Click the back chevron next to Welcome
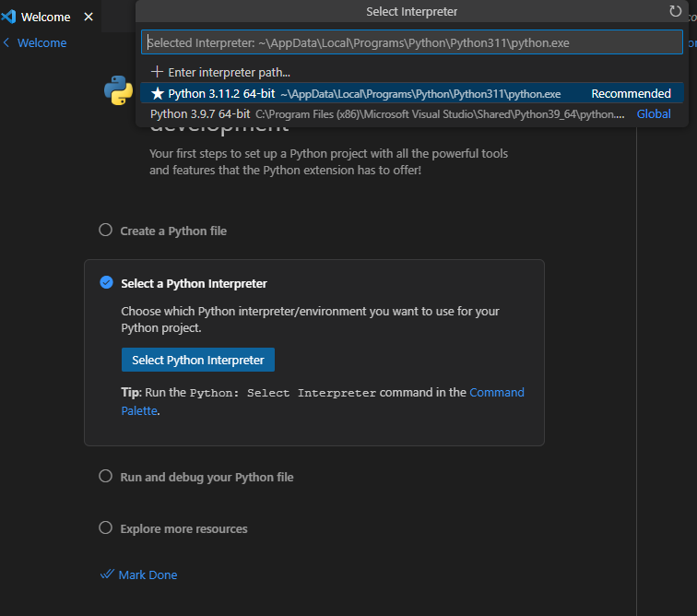Image resolution: width=697 pixels, height=616 pixels. click(x=6, y=42)
